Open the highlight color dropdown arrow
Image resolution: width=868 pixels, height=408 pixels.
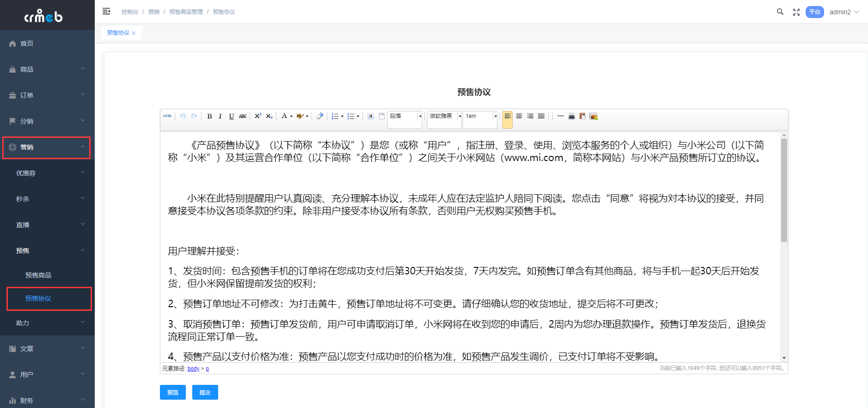pos(307,116)
